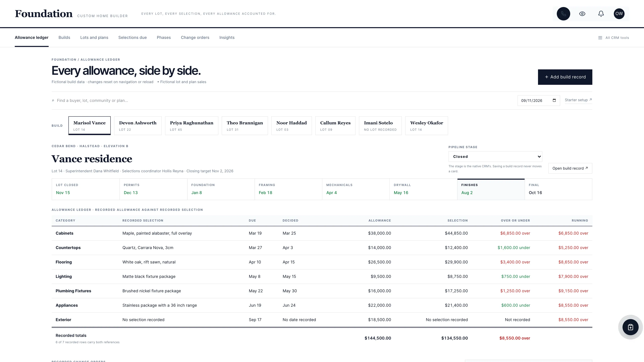This screenshot has height=362, width=644.
Task: View the Insights tab
Action: pyautogui.click(x=227, y=38)
